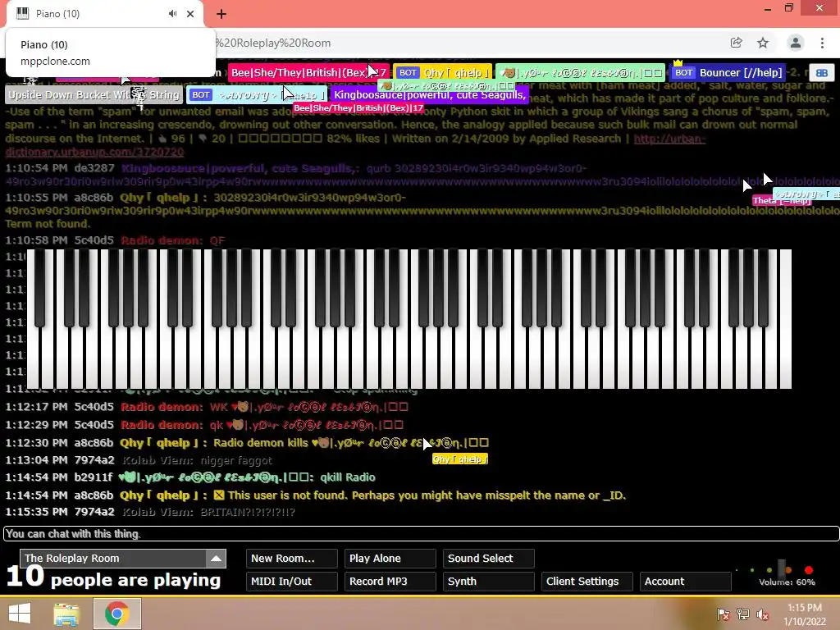Click the BOT badge next to Bouncer
This screenshot has height=630, width=840.
click(683, 72)
